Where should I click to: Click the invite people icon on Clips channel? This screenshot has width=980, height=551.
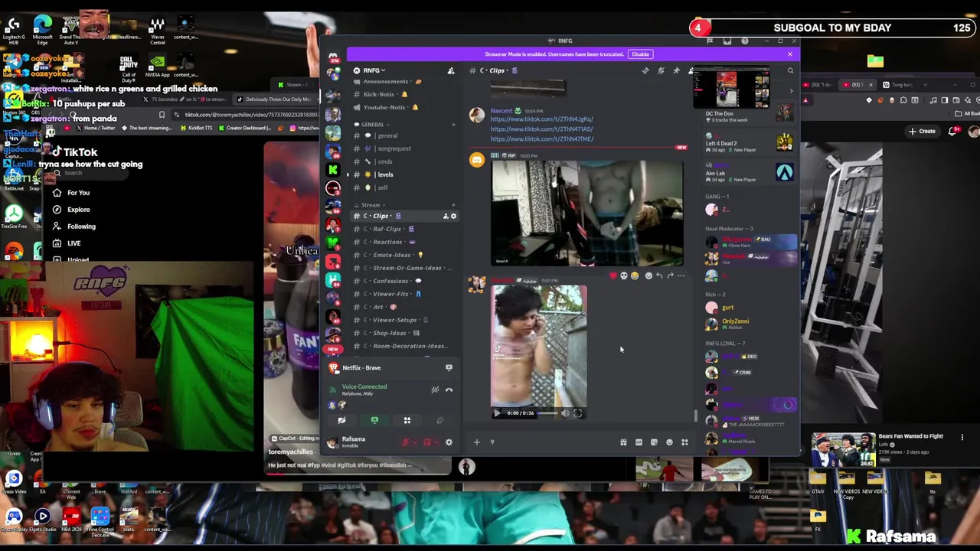[446, 216]
